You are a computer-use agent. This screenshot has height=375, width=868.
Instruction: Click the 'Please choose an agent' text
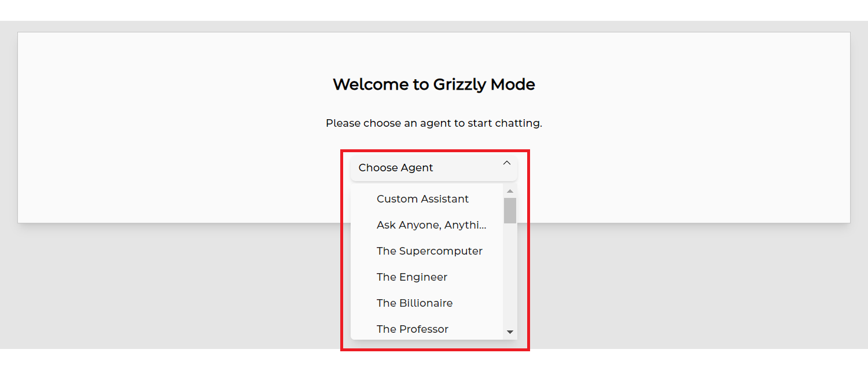coord(433,123)
